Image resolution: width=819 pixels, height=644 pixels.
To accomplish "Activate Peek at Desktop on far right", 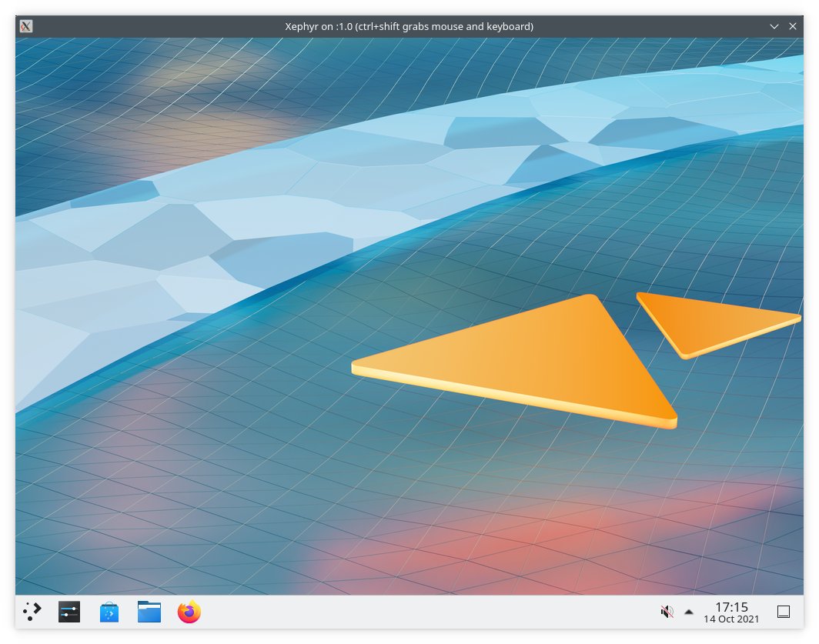I will pos(784,610).
